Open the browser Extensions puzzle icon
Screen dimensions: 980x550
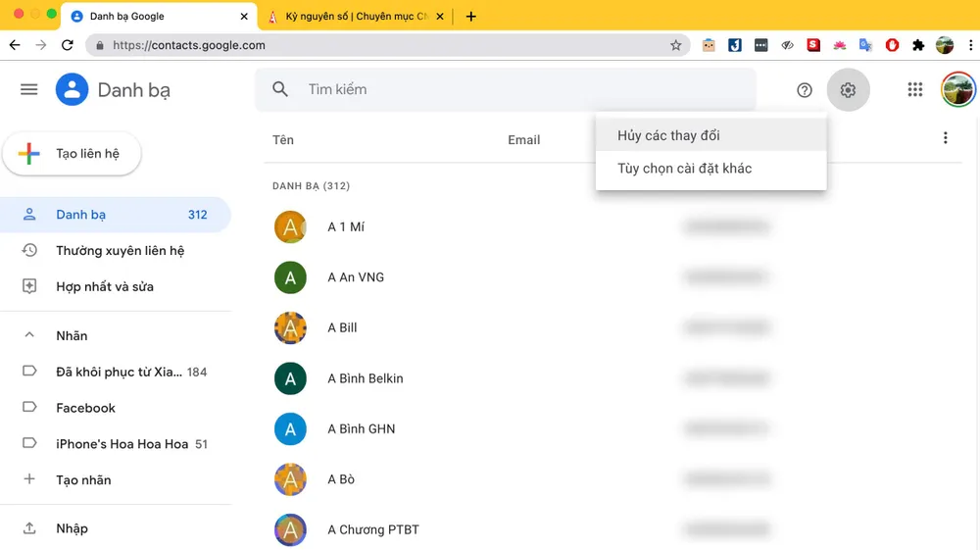pyautogui.click(x=918, y=45)
